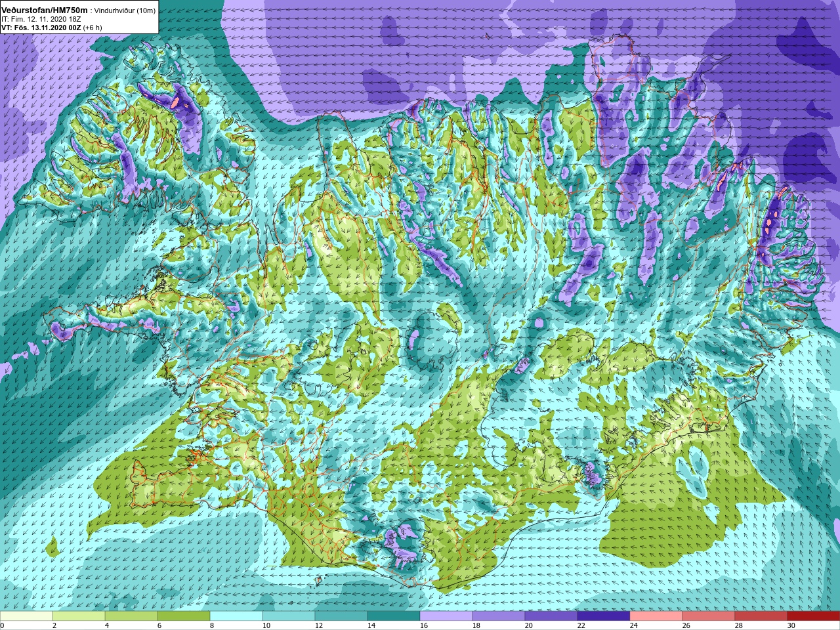Choose the dark indigo 22–24 legend swatch
The image size is (840, 630).
coord(604,616)
